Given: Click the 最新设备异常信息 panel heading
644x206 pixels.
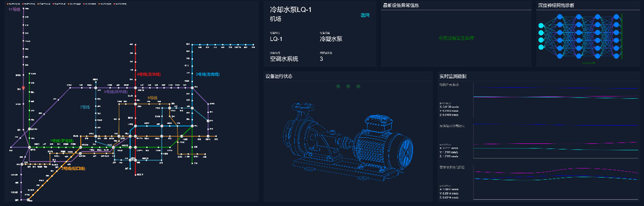Looking at the screenshot, I should click(400, 6).
